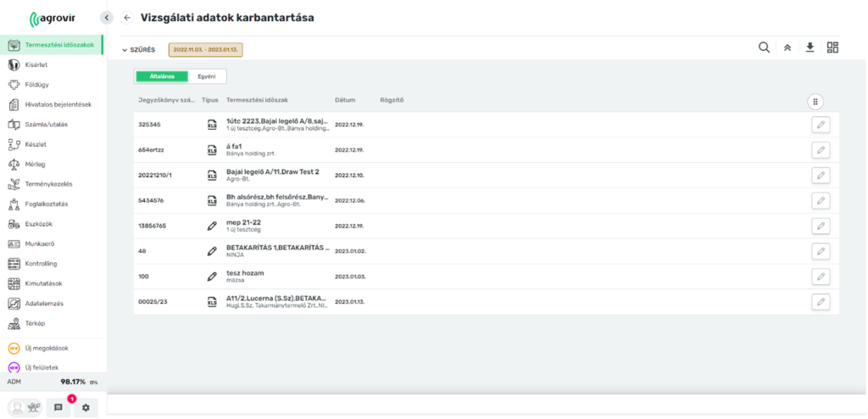Click the date range filter chip

click(206, 49)
